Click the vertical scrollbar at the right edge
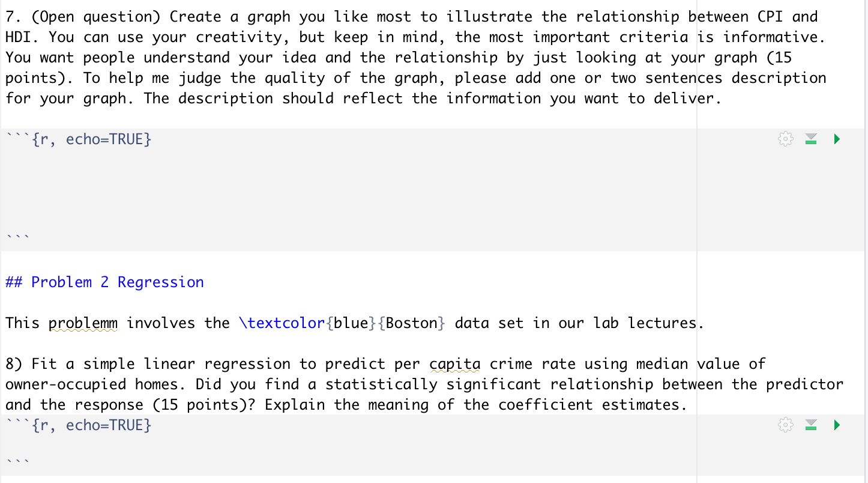 pos(864,240)
